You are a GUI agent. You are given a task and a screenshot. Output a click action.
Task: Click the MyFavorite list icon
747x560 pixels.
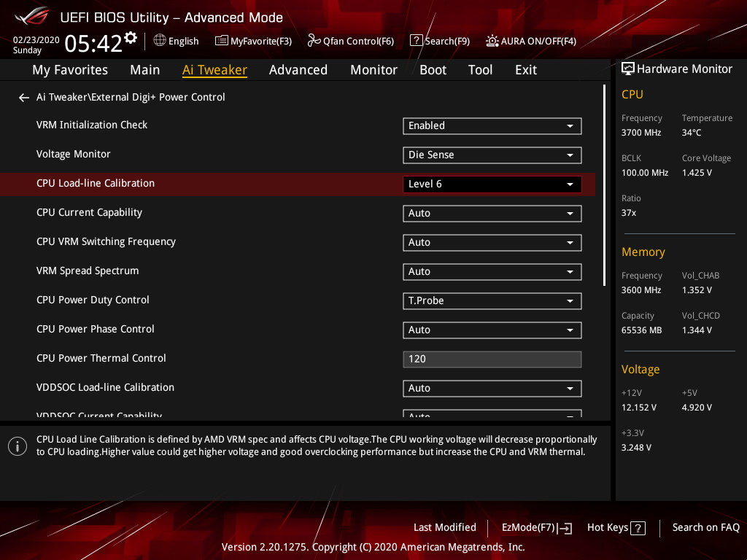pos(222,41)
